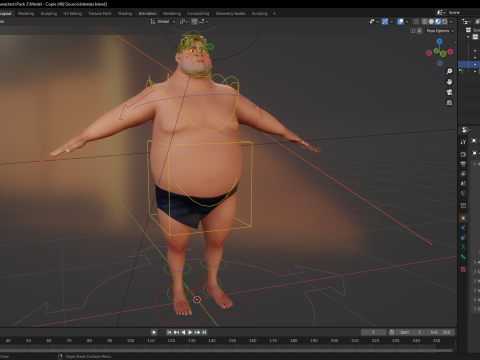This screenshot has height=360, width=480.
Task: Open Pose Options dropdown
Action: 440,31
